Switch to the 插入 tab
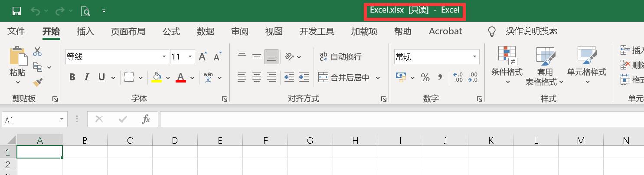The image size is (644, 175). [85, 31]
